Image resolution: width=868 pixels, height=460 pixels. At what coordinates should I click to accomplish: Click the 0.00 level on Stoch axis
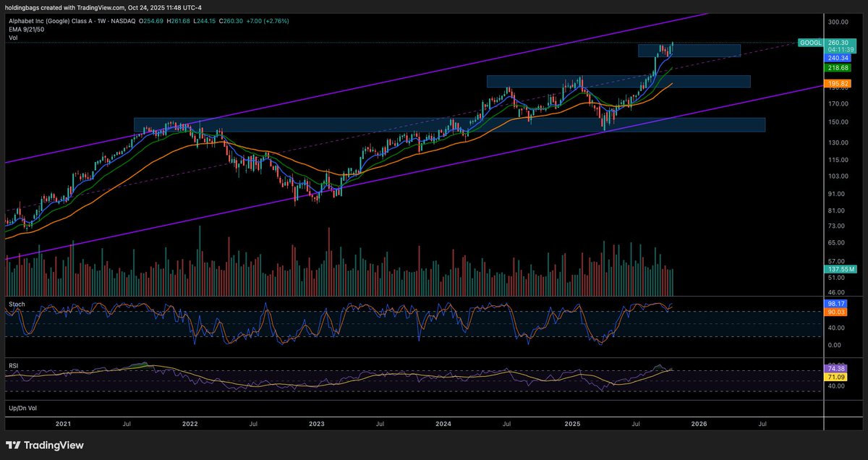tap(836, 345)
